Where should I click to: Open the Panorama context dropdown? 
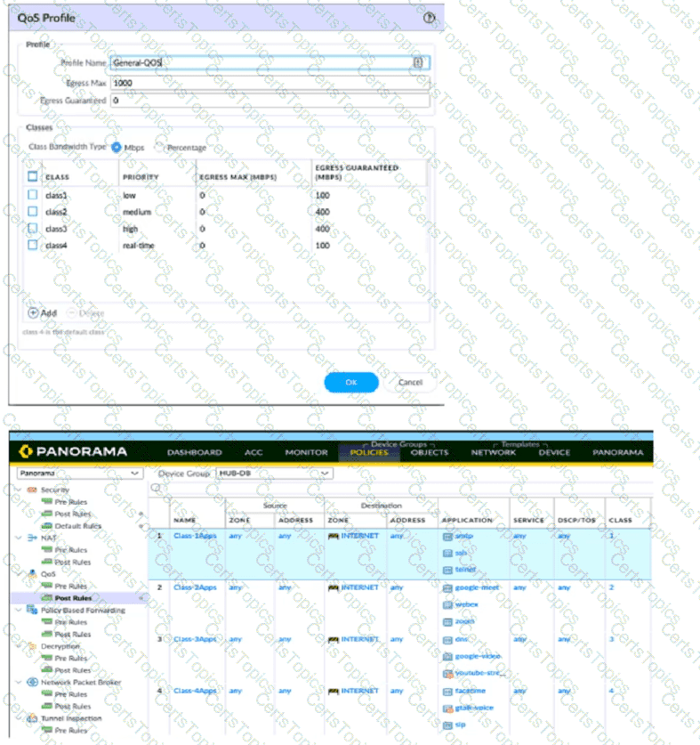point(78,474)
